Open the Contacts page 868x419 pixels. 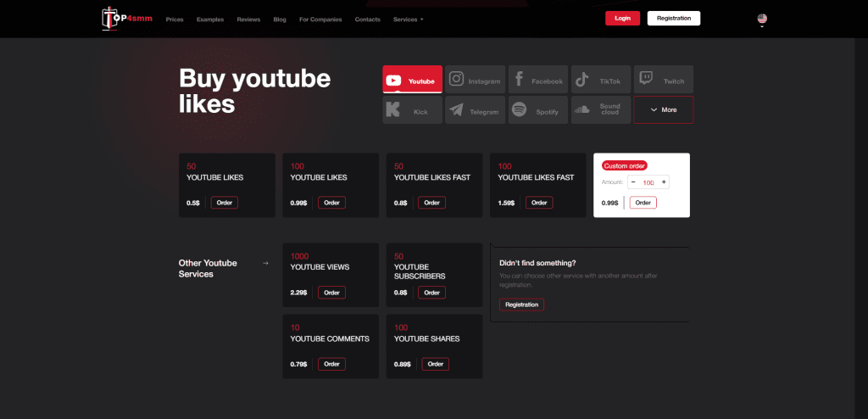(x=368, y=20)
